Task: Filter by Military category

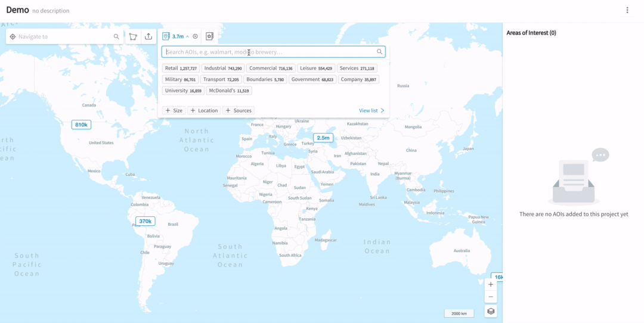Action: point(180,79)
